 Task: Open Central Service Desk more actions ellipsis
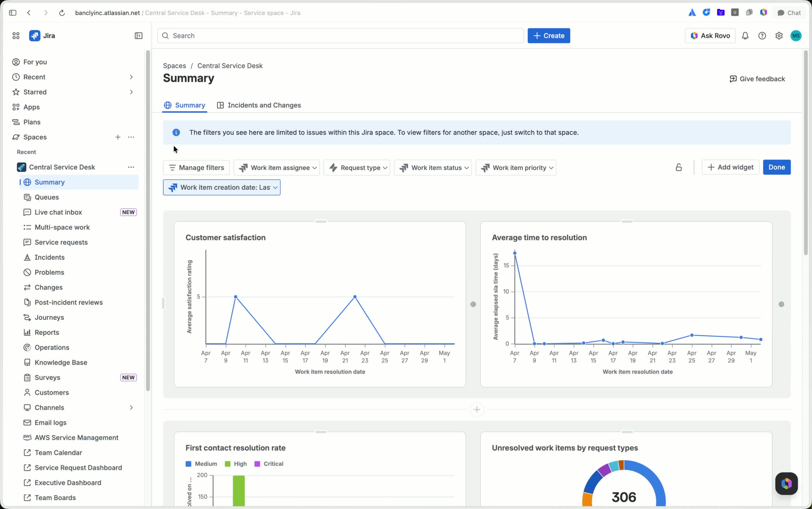tap(131, 167)
